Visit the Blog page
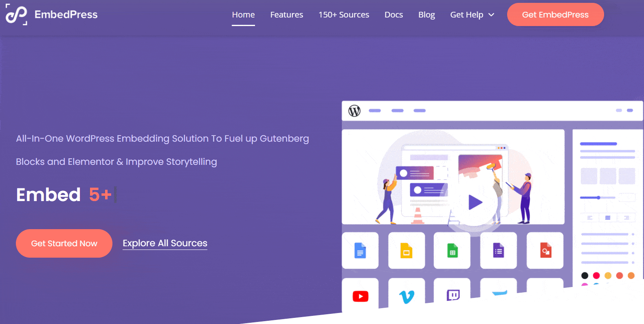 tap(426, 15)
